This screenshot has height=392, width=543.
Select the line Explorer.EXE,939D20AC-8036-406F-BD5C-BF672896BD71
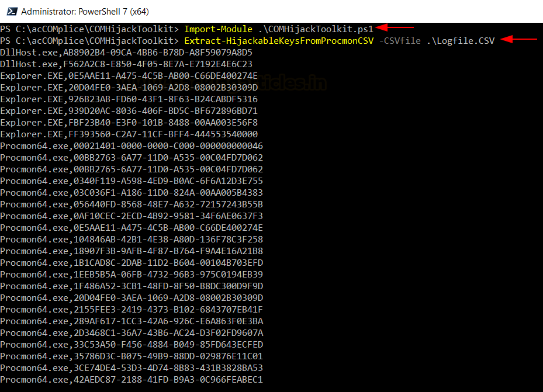[x=129, y=111]
